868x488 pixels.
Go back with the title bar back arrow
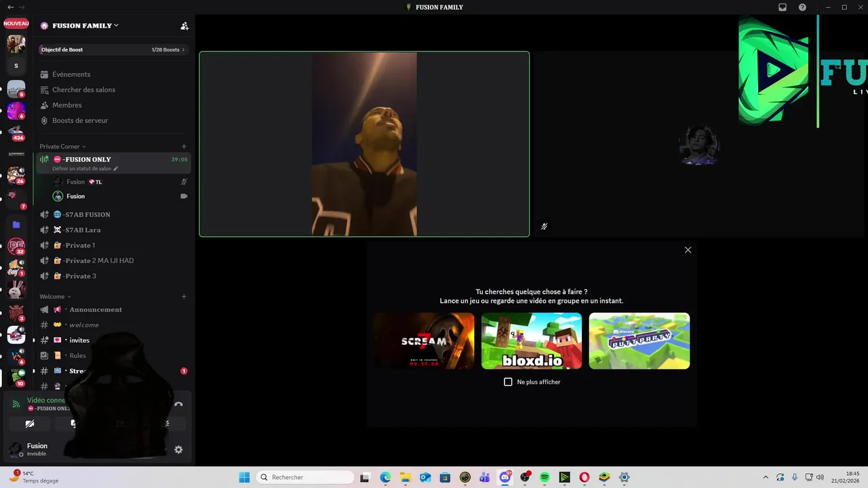click(x=10, y=7)
